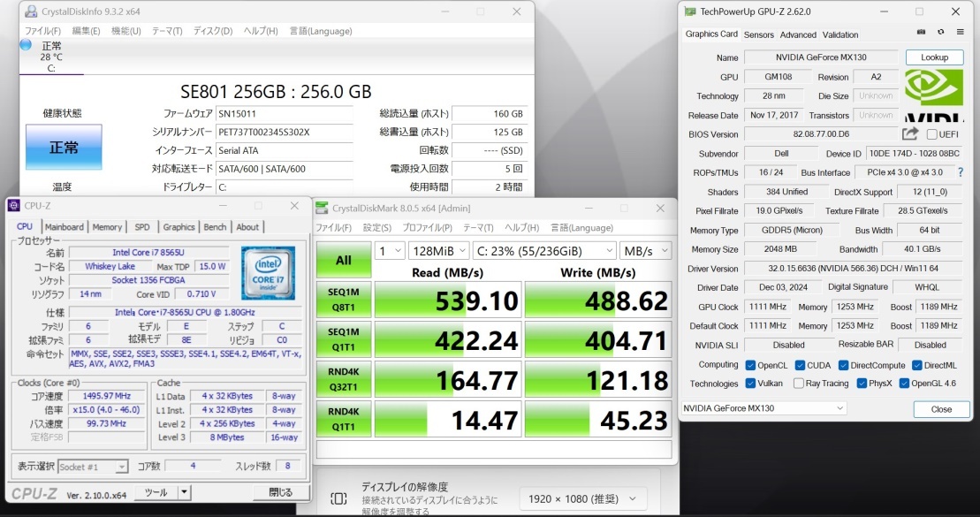Click the CrystalDiskInfo title bar app icon
This screenshot has height=517, width=980.
coord(31,11)
